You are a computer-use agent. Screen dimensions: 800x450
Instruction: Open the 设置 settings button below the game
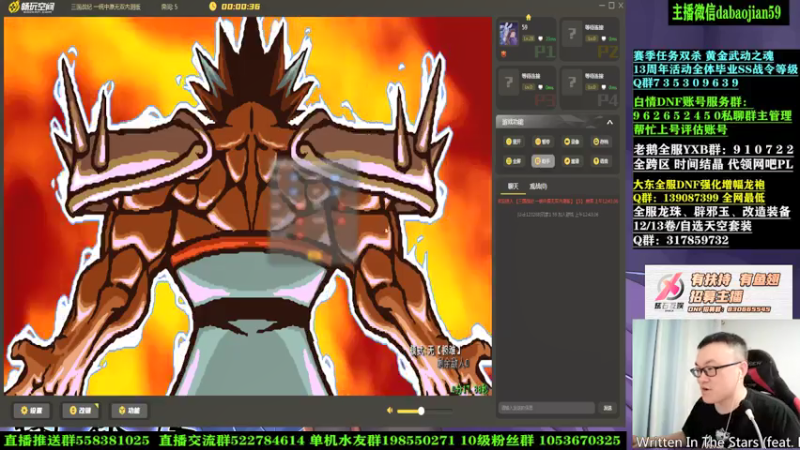point(32,410)
